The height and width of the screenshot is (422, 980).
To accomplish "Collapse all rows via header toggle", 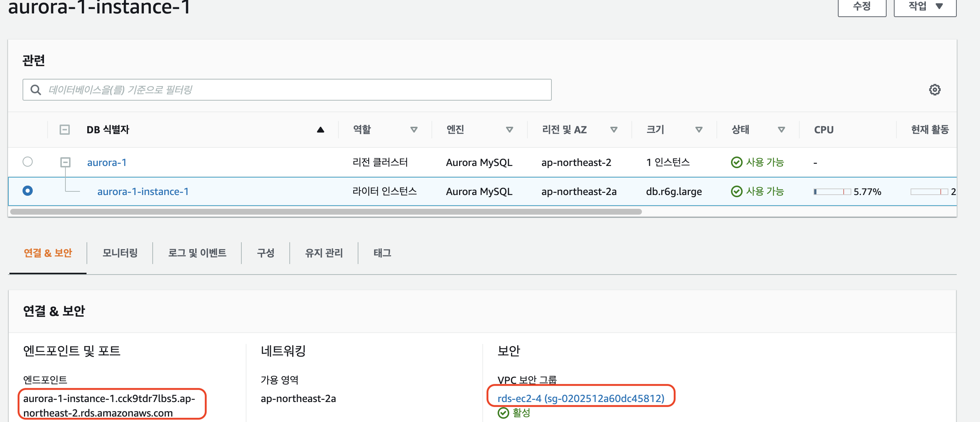I will click(65, 130).
